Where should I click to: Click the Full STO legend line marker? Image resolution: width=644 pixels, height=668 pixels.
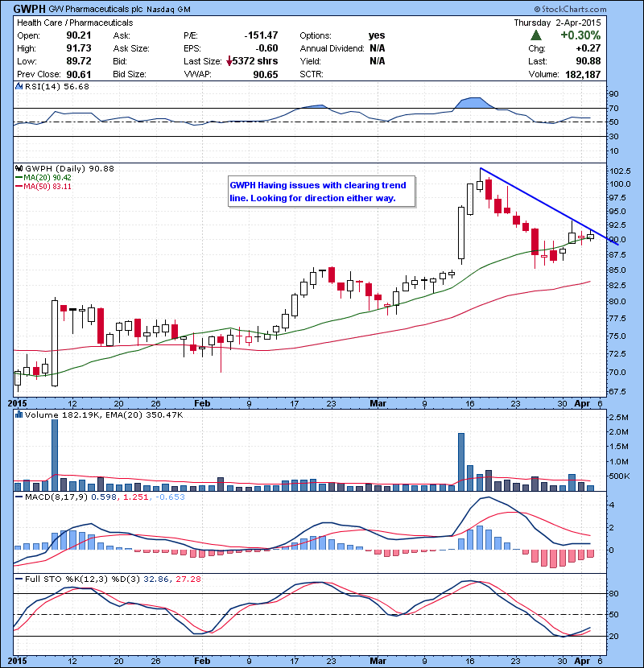[19, 579]
